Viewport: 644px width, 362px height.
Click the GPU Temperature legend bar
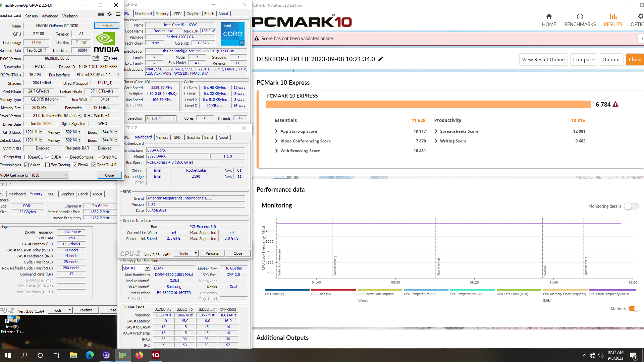426,290
